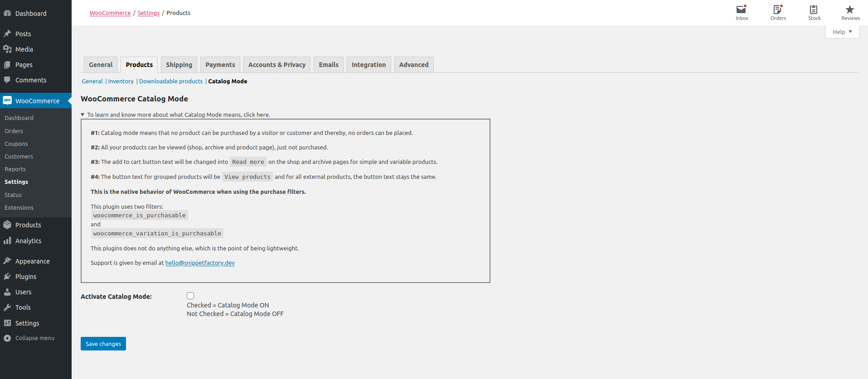Click the 'View products' code text
The image size is (868, 379).
[247, 177]
